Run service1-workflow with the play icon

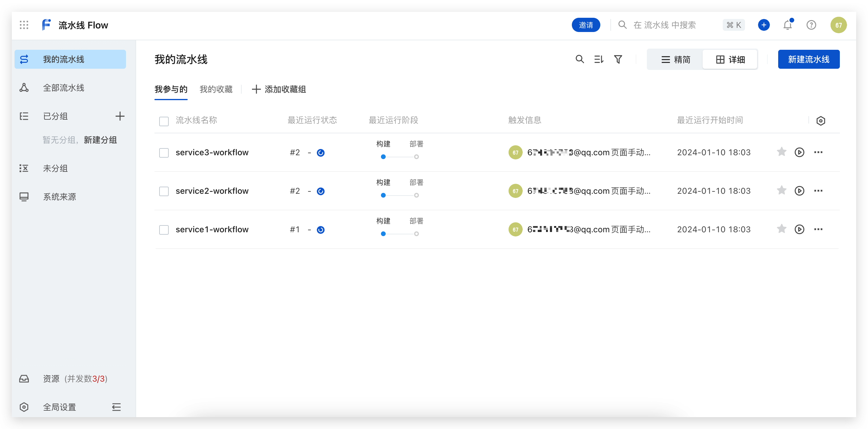pos(799,229)
